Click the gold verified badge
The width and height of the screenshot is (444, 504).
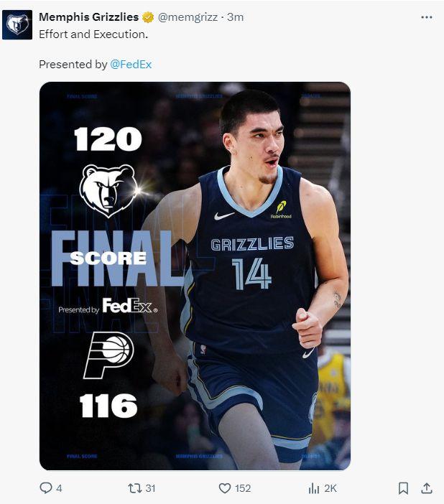[x=148, y=17]
